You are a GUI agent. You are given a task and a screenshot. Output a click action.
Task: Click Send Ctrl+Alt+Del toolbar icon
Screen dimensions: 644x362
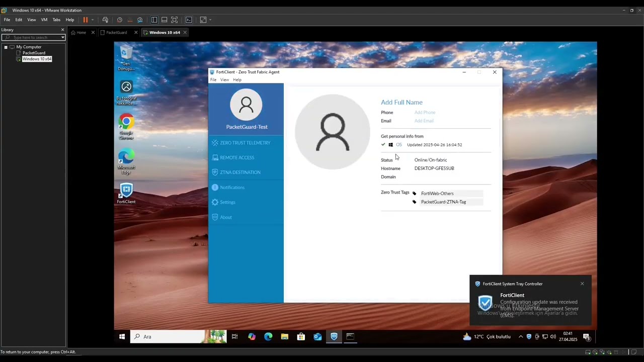(x=105, y=20)
